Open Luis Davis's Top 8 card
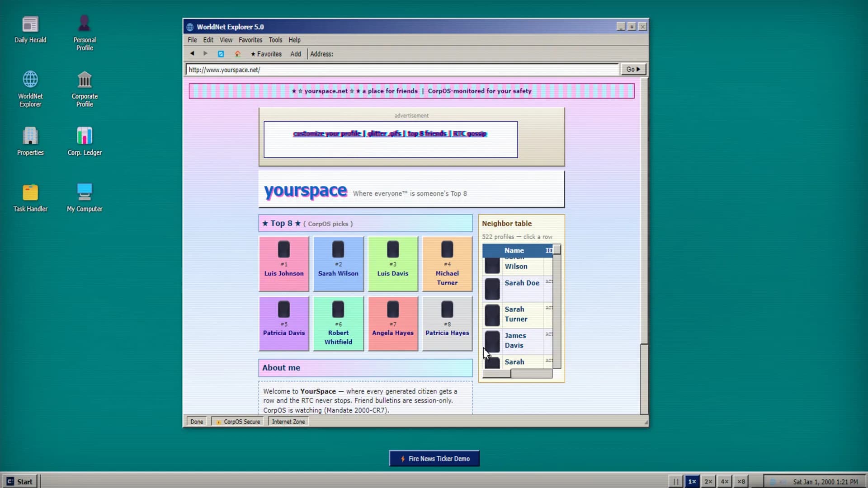The image size is (868, 488). [393, 264]
